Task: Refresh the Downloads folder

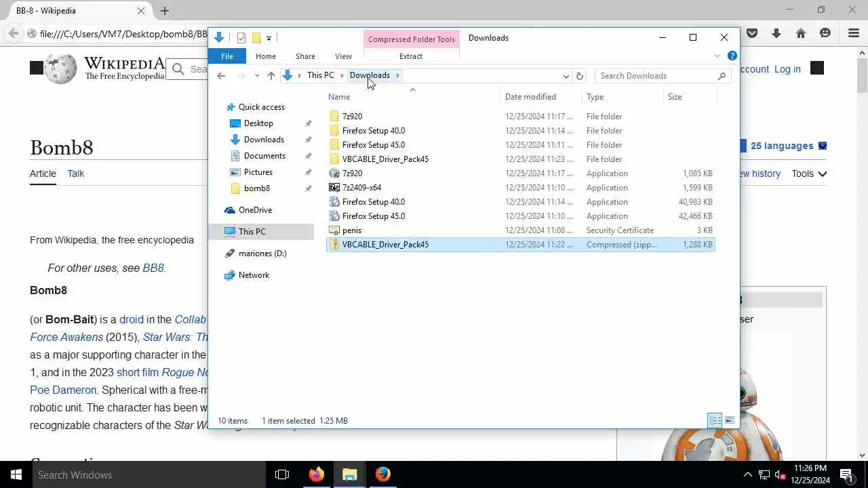Action: point(580,76)
